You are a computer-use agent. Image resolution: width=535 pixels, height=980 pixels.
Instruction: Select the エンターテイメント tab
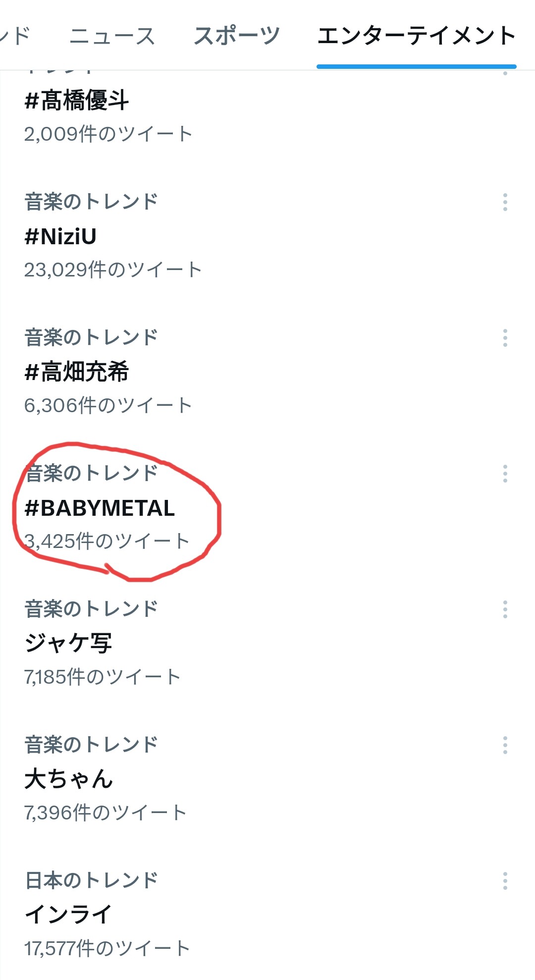click(417, 36)
